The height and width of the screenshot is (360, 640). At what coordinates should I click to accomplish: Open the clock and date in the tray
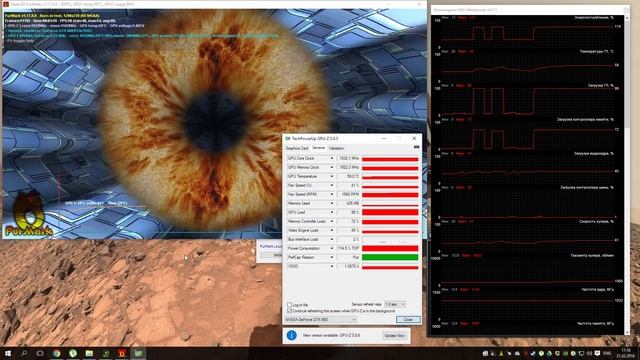[x=626, y=353]
